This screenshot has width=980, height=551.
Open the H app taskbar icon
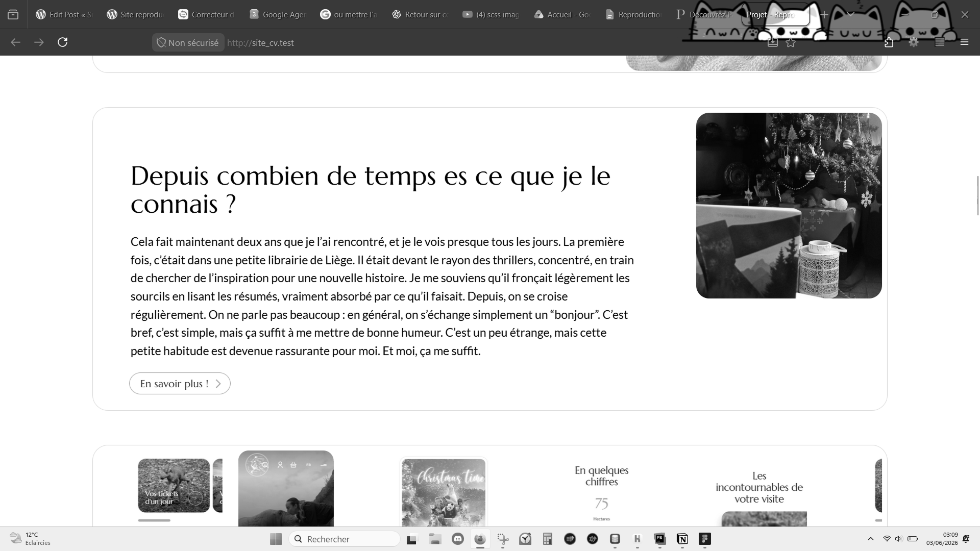click(x=638, y=539)
